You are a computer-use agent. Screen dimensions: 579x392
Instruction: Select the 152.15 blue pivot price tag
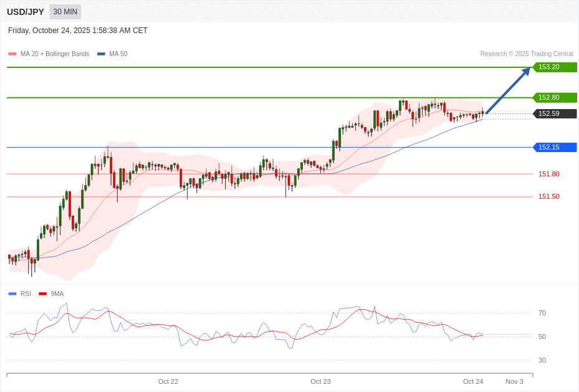(x=555, y=147)
